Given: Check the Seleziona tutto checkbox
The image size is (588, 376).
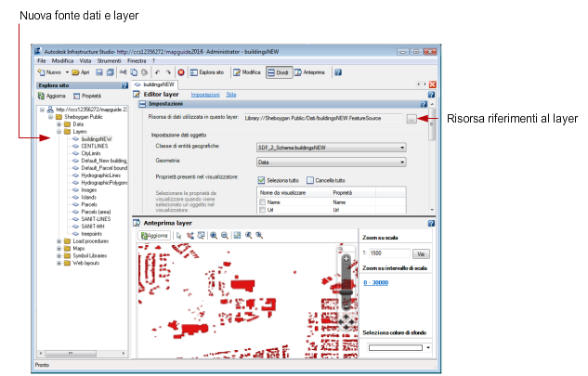Looking at the screenshot, I should (x=261, y=180).
